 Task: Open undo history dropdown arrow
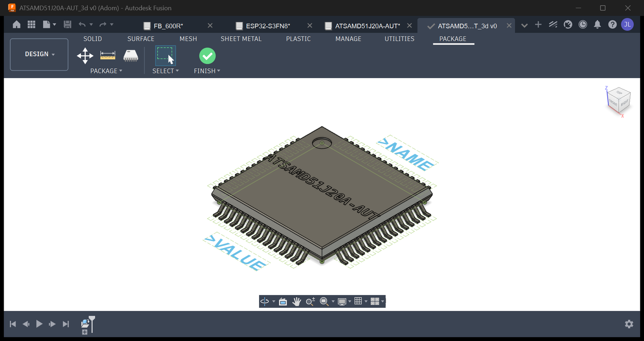click(91, 25)
